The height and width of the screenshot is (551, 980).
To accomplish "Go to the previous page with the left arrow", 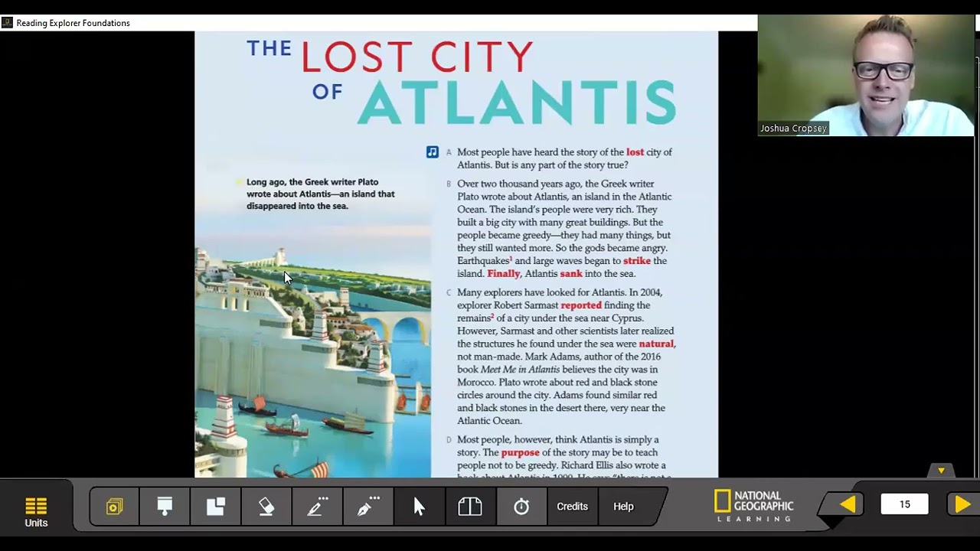I will pos(848,504).
